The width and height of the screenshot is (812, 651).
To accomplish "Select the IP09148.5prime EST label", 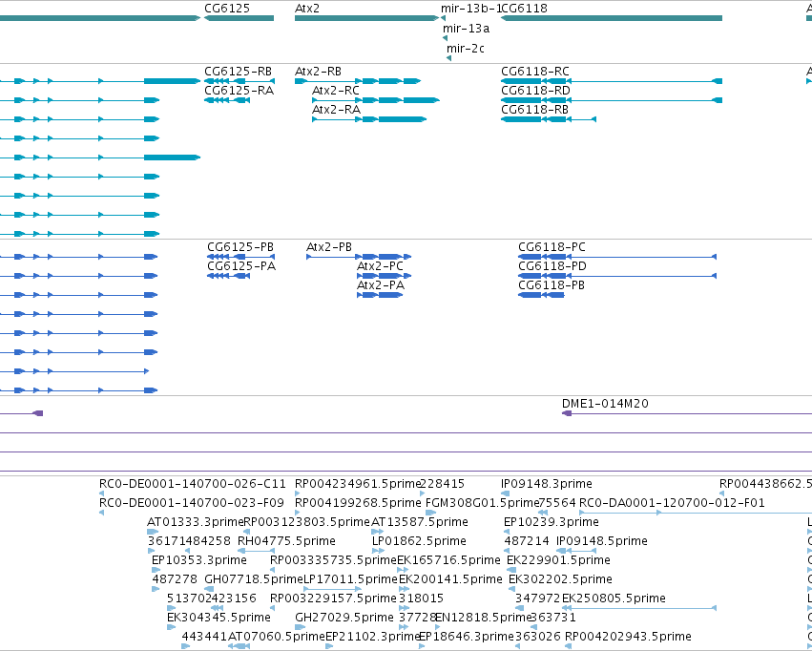I will [602, 541].
